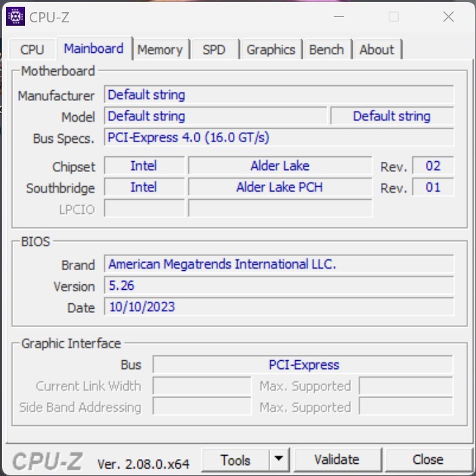Click the Southbridge vendor 'Intel' field

pyautogui.click(x=144, y=187)
